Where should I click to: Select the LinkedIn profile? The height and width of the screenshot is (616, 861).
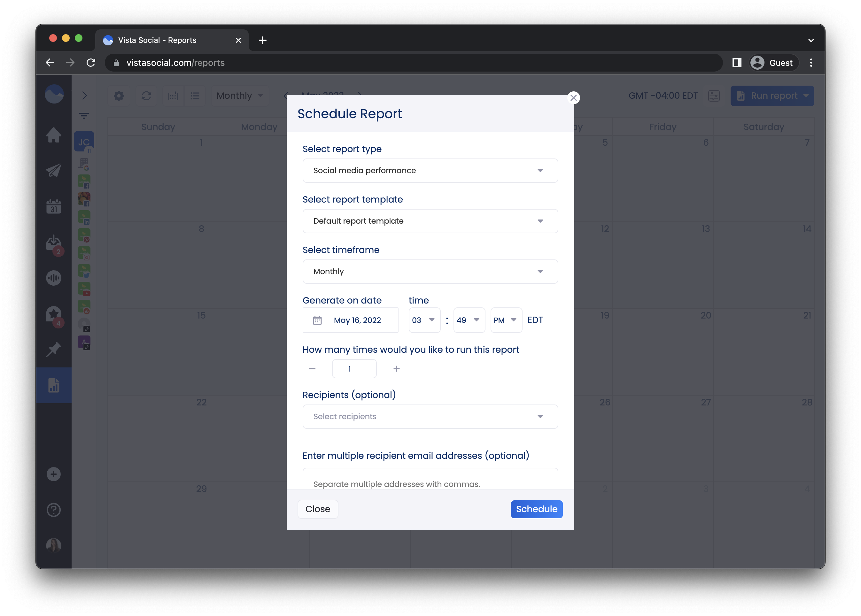click(x=84, y=217)
